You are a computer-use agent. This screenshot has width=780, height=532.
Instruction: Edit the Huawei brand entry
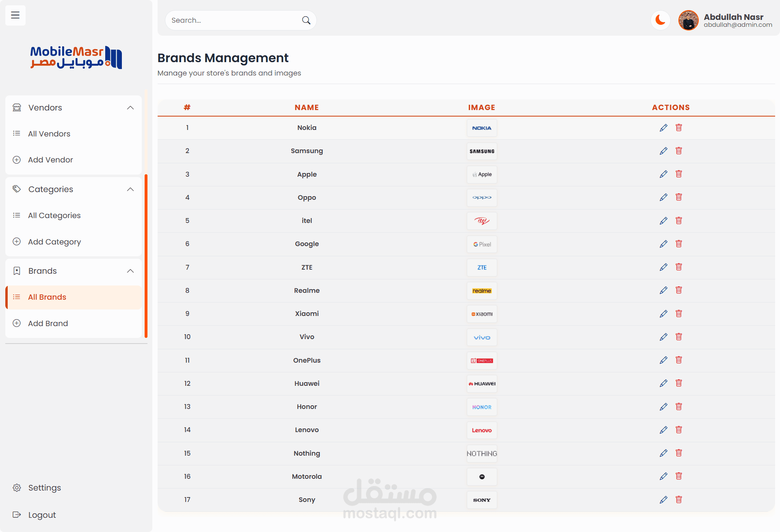pyautogui.click(x=663, y=383)
